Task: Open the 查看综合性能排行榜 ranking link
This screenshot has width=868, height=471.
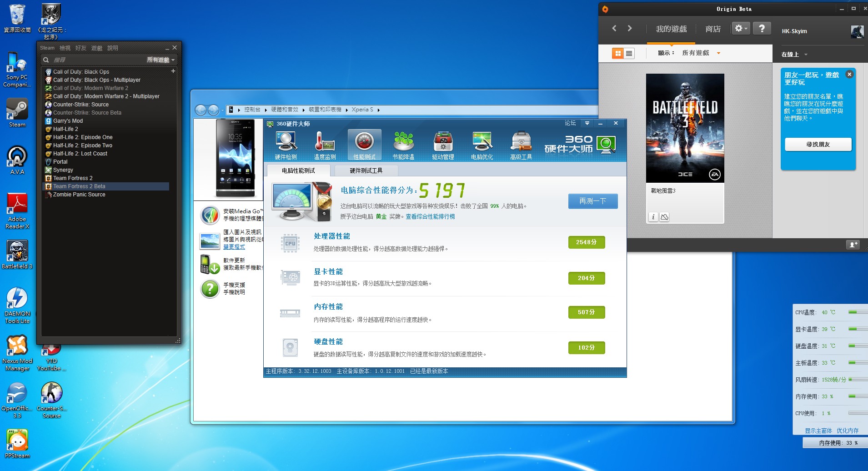Action: pos(430,217)
